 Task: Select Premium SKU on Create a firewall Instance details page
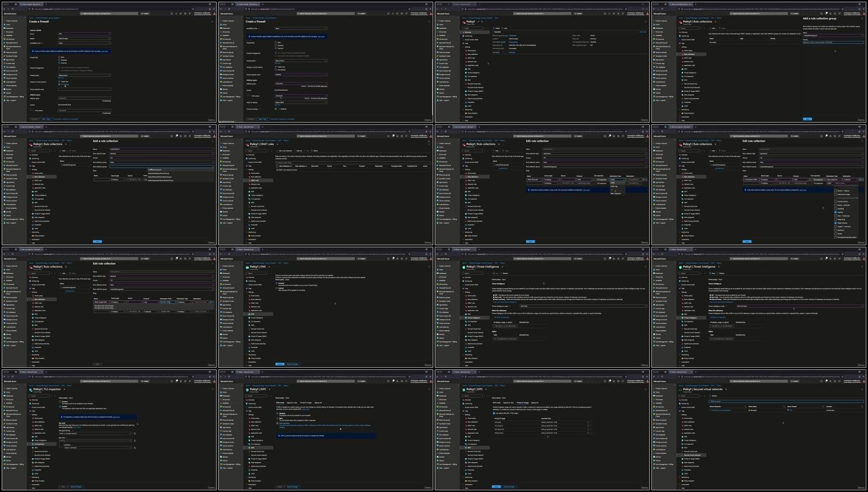[59, 63]
